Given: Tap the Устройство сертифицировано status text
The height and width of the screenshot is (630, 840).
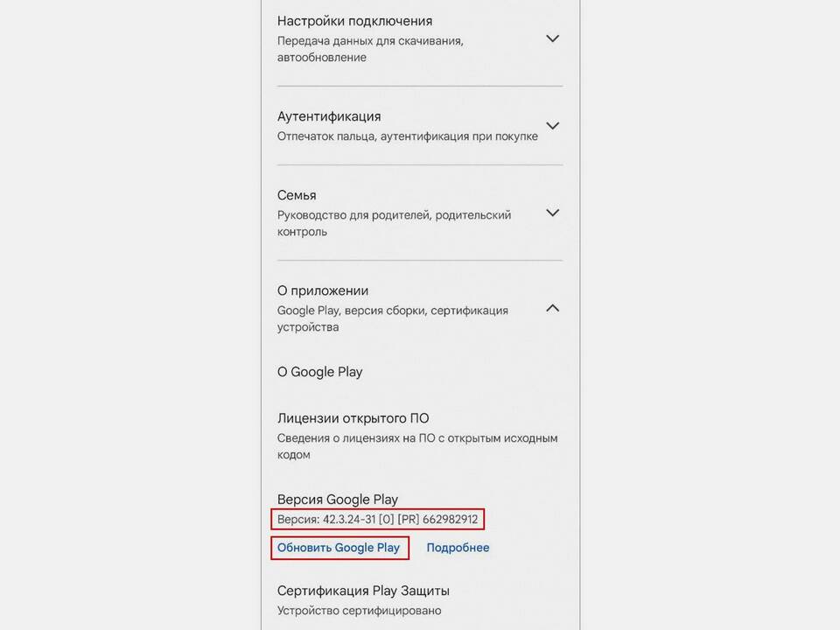Looking at the screenshot, I should [x=359, y=611].
